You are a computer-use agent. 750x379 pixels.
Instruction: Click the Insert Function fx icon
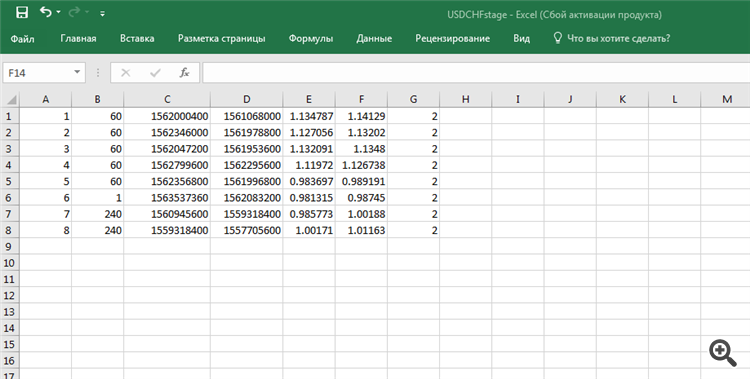[184, 73]
